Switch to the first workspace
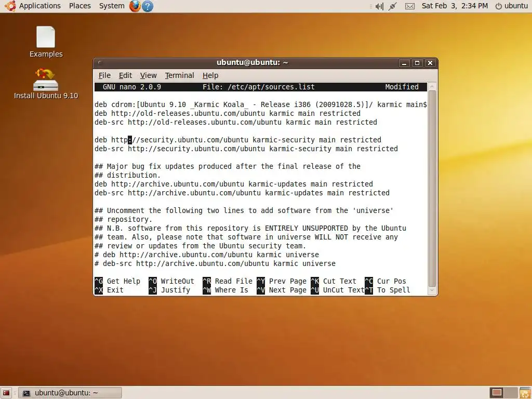 497,393
